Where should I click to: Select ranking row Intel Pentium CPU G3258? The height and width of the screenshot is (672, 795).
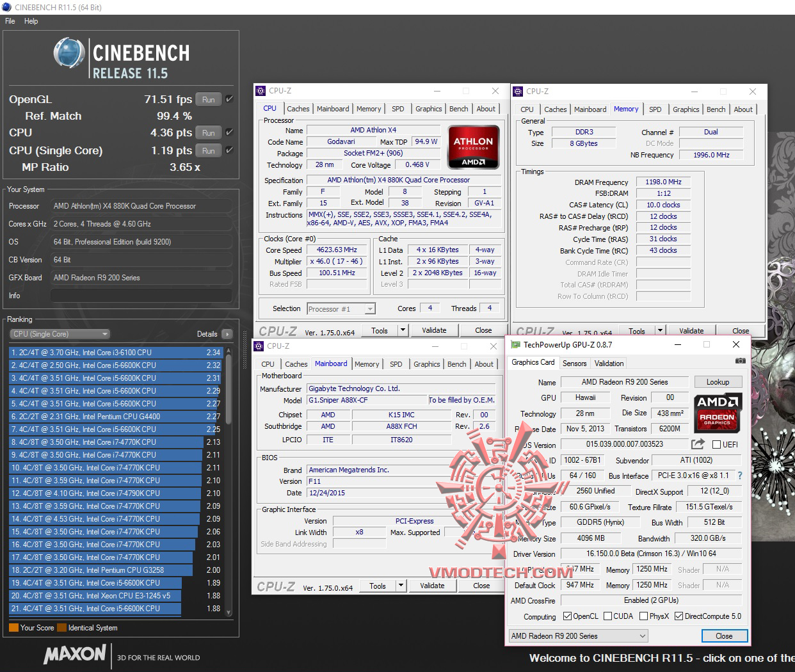click(116, 570)
